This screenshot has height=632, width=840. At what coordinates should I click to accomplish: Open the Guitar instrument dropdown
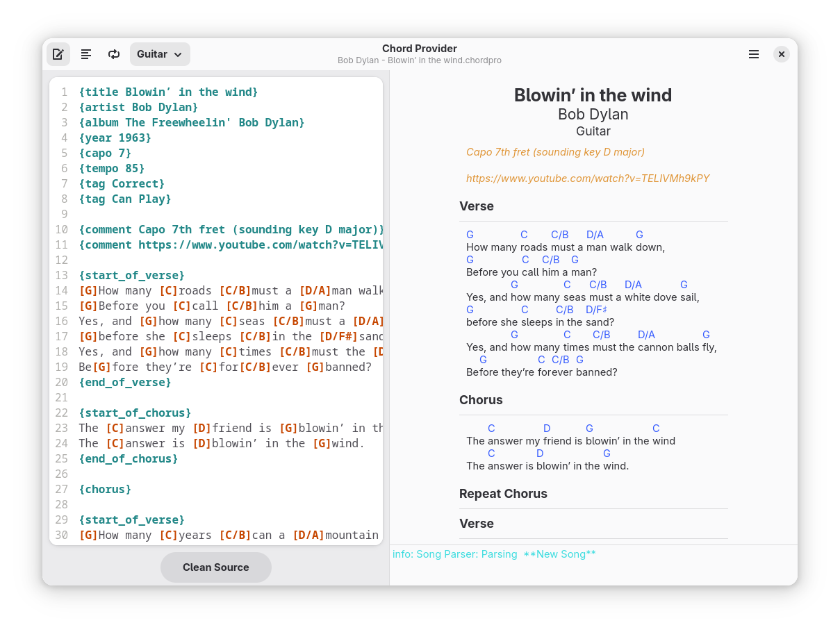(160, 54)
